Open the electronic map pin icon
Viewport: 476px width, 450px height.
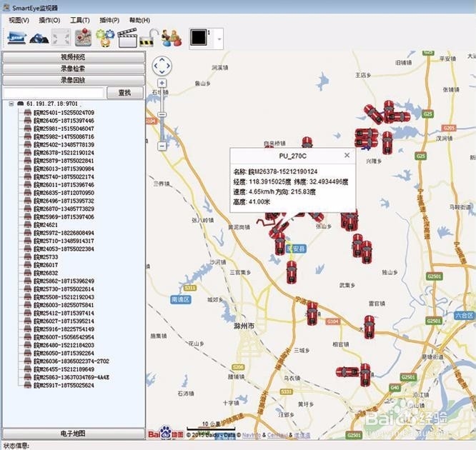[x=83, y=37]
